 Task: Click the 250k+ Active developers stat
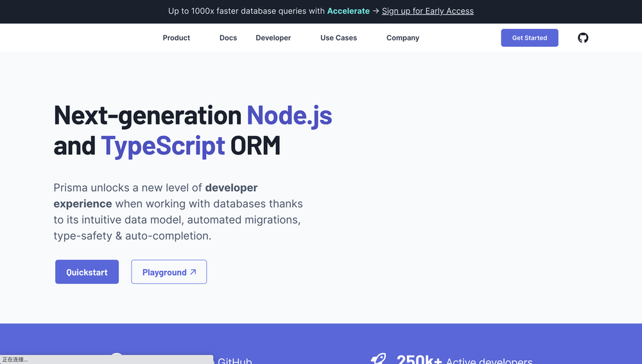(464, 361)
